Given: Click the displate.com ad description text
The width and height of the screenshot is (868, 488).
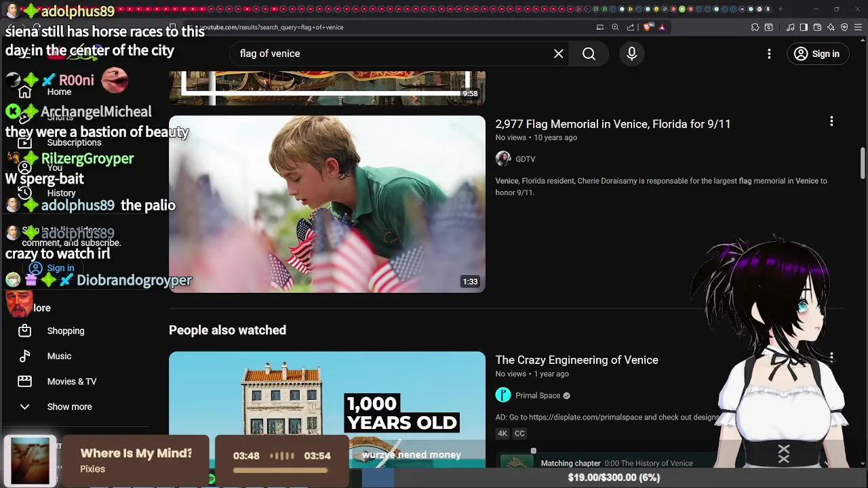Looking at the screenshot, I should point(607,418).
